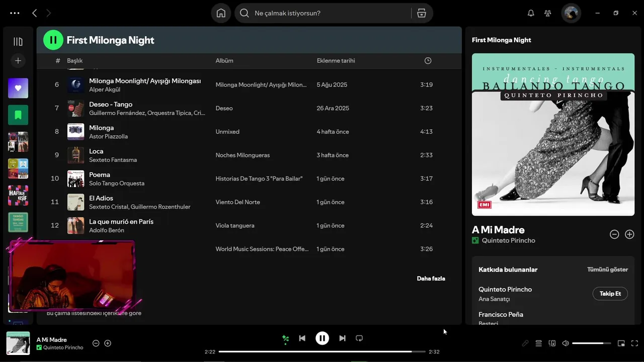Open the 'Haftalık Keşif' playlist tile
The width and height of the screenshot is (644, 362).
click(18, 196)
